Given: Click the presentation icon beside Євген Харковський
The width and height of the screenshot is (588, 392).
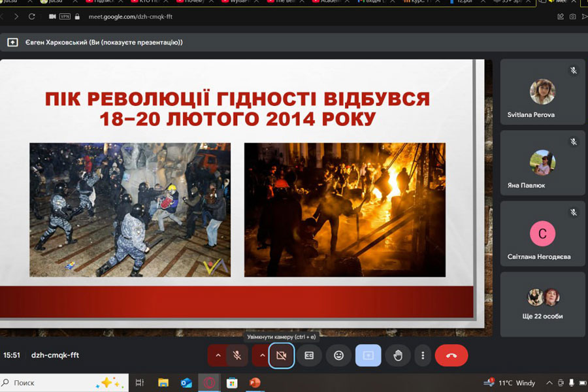Looking at the screenshot, I should click(12, 42).
